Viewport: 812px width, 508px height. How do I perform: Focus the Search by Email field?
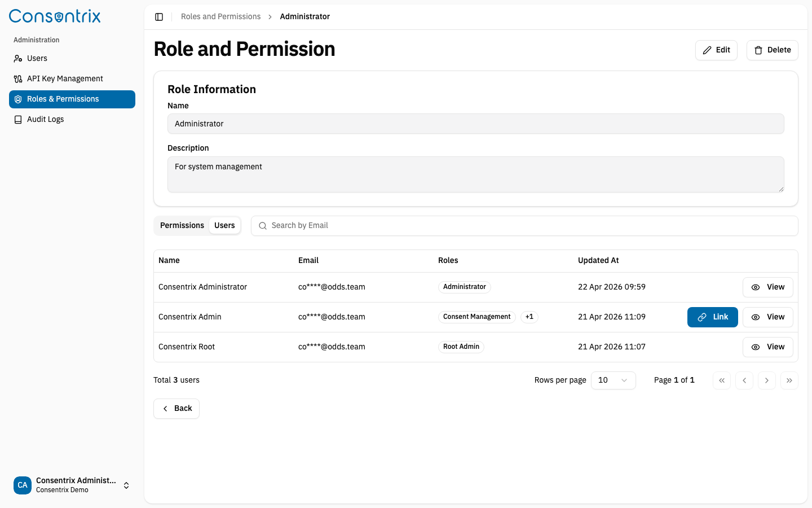pos(524,226)
